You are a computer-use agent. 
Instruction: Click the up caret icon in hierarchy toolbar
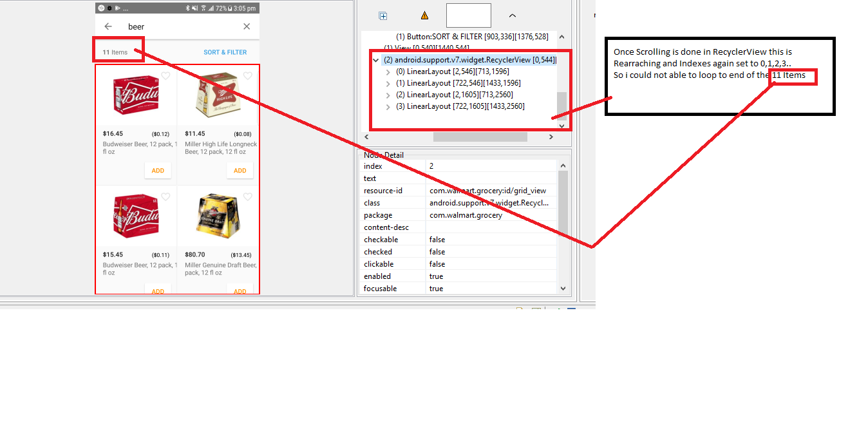[x=513, y=15]
